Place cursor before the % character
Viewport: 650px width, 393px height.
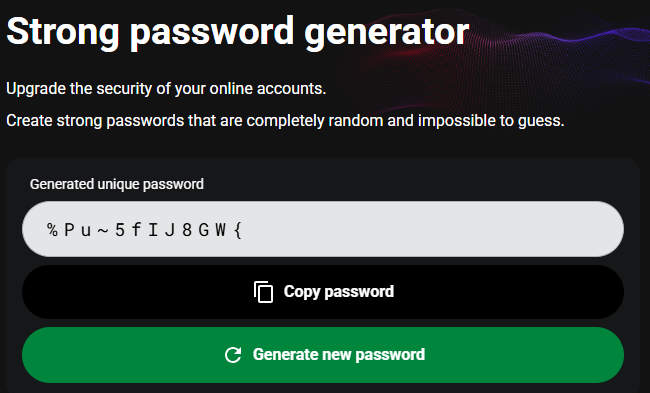click(x=46, y=230)
